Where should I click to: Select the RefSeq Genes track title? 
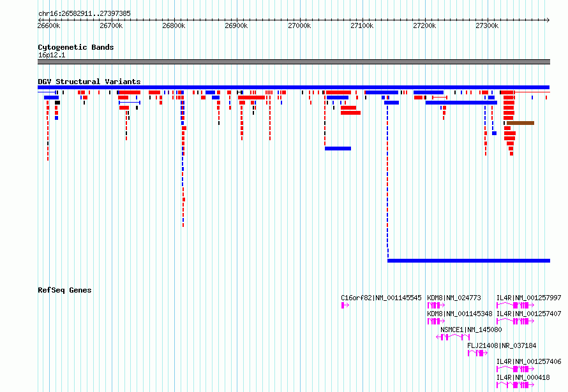64,290
